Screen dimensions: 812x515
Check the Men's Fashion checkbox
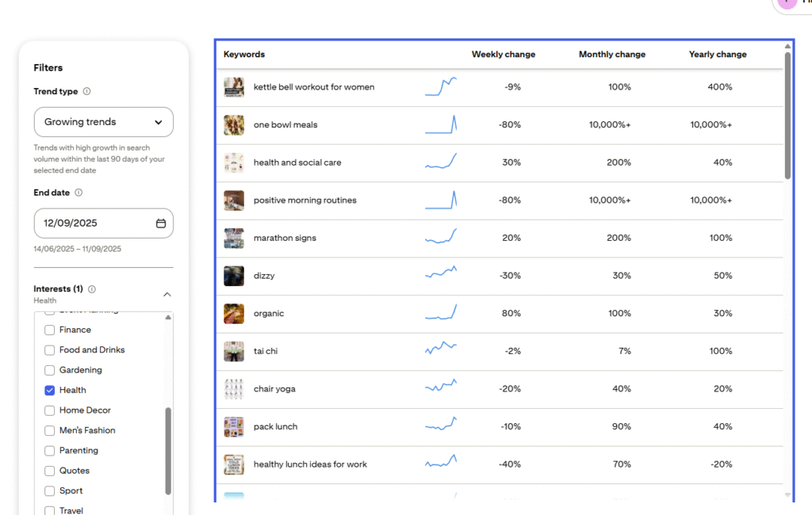tap(50, 431)
